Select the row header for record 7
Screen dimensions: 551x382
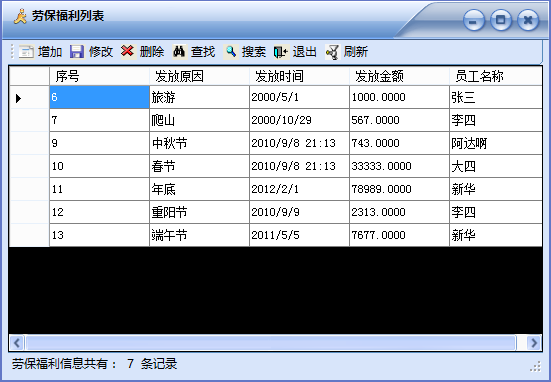[x=29, y=120]
